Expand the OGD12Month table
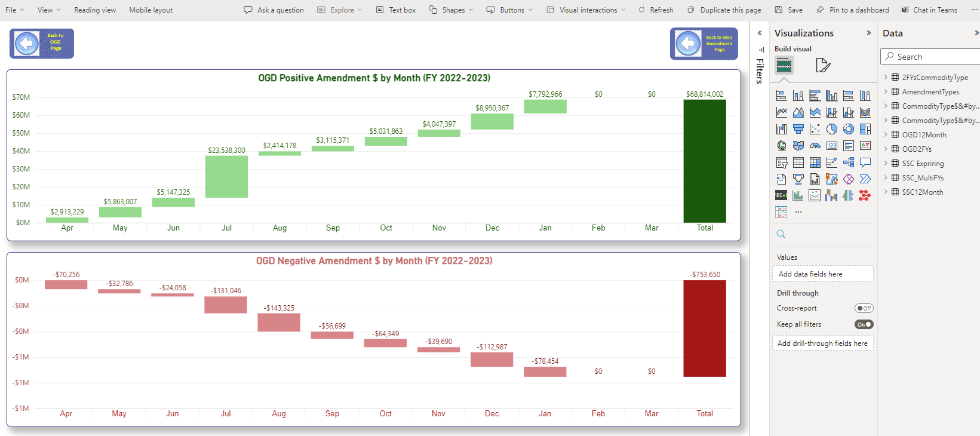 886,134
